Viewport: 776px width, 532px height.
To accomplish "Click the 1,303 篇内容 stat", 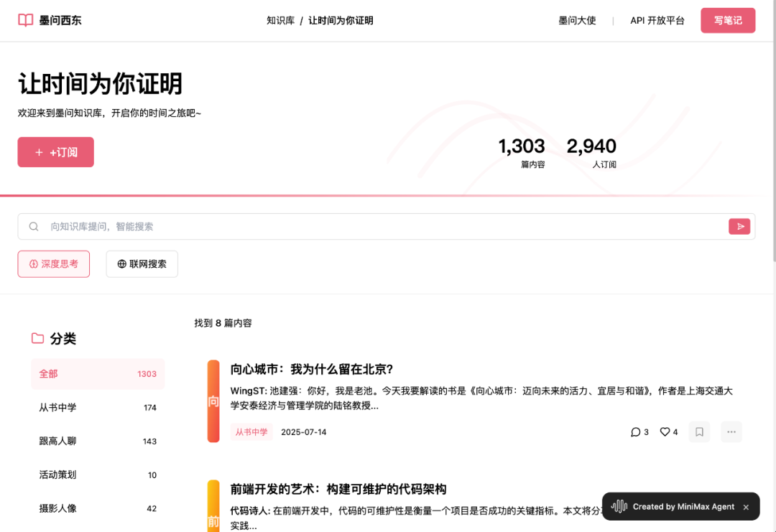I will pos(522,153).
